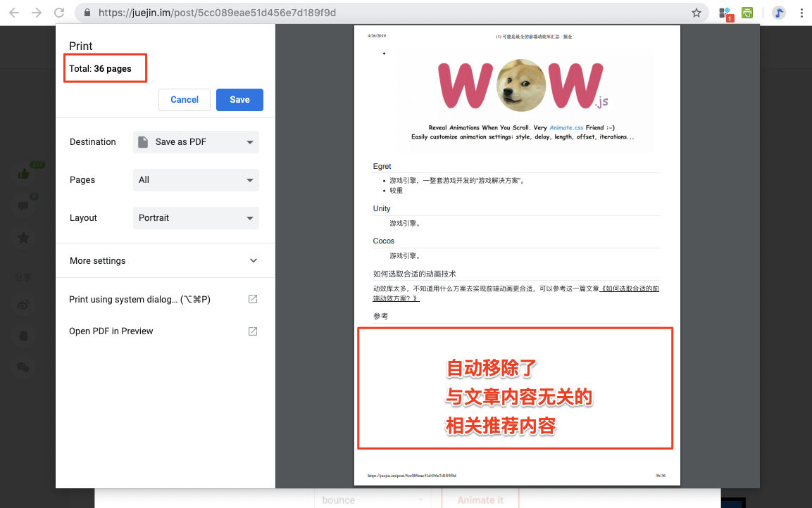The width and height of the screenshot is (812, 508).
Task: Favorite the article using the star icon
Action: [x=23, y=237]
